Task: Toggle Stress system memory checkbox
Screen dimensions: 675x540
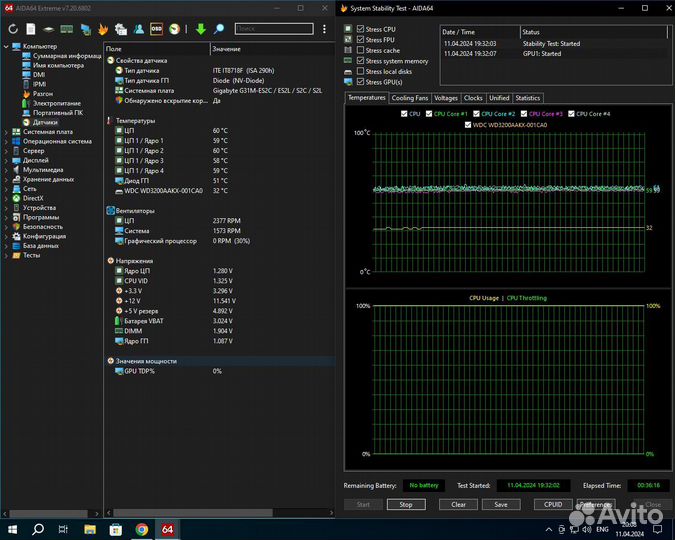Action: pos(360,61)
